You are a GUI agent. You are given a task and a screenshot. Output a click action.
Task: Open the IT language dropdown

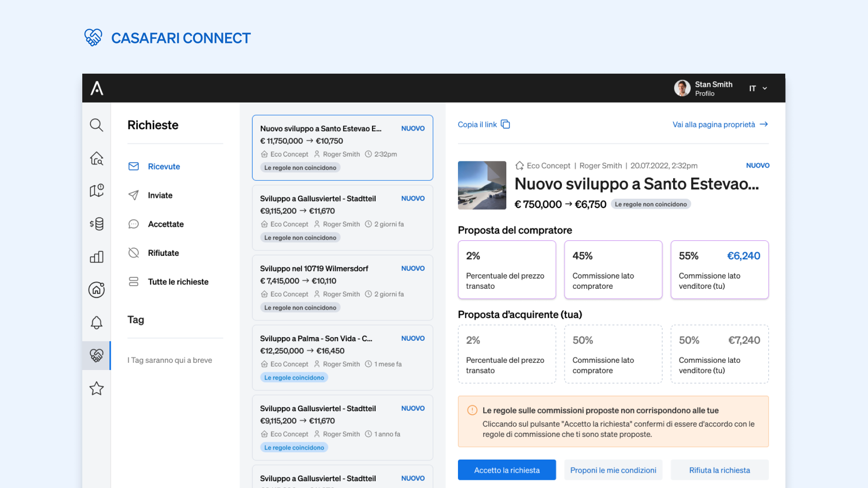758,88
